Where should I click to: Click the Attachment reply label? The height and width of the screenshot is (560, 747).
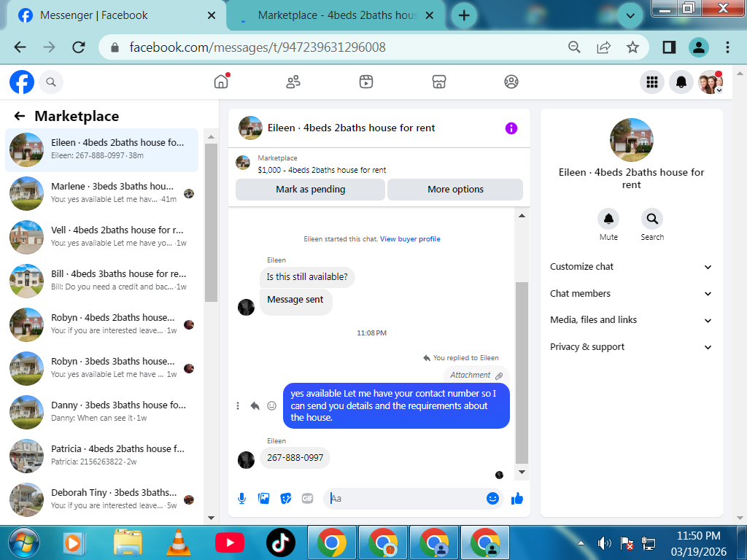(x=476, y=376)
